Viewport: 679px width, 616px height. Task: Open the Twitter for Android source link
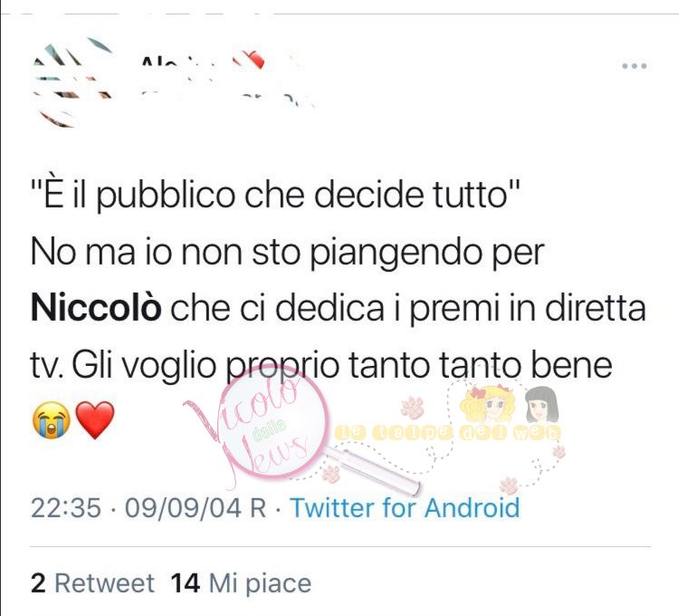pyautogui.click(x=405, y=507)
